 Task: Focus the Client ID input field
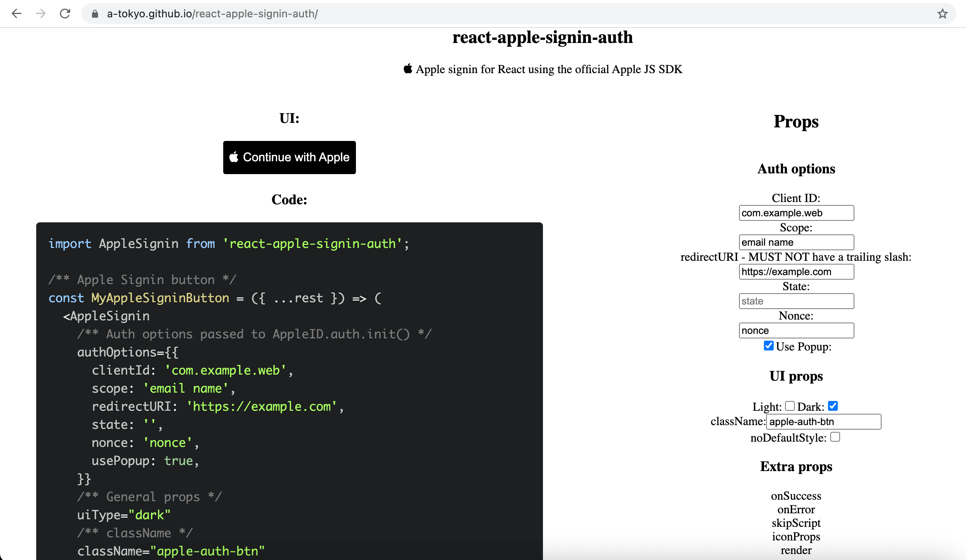pyautogui.click(x=796, y=213)
